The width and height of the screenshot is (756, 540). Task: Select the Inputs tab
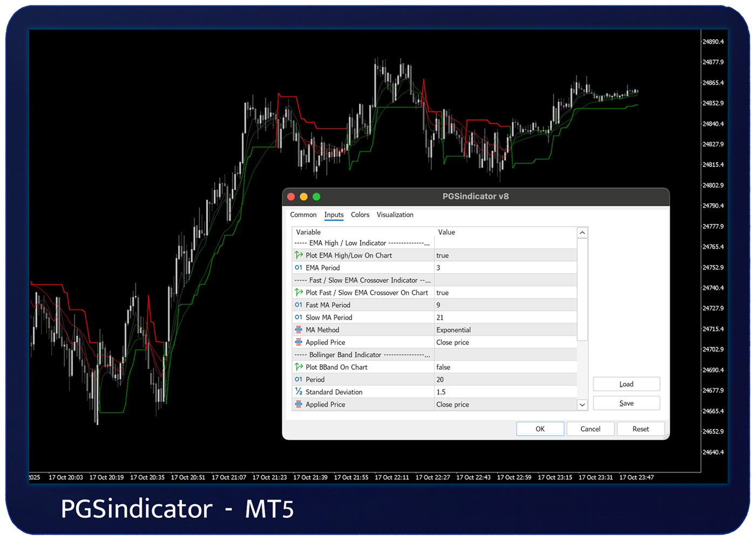point(334,215)
